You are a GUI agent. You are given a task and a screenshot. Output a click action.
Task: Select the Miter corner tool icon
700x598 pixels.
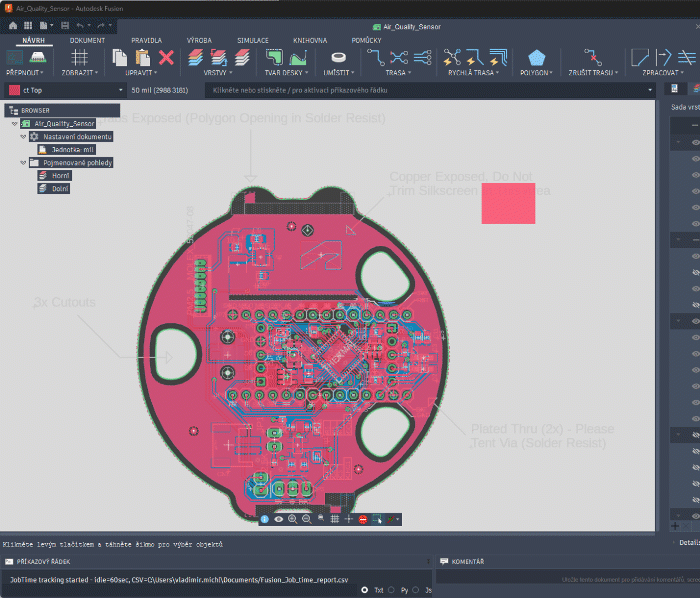click(x=640, y=58)
